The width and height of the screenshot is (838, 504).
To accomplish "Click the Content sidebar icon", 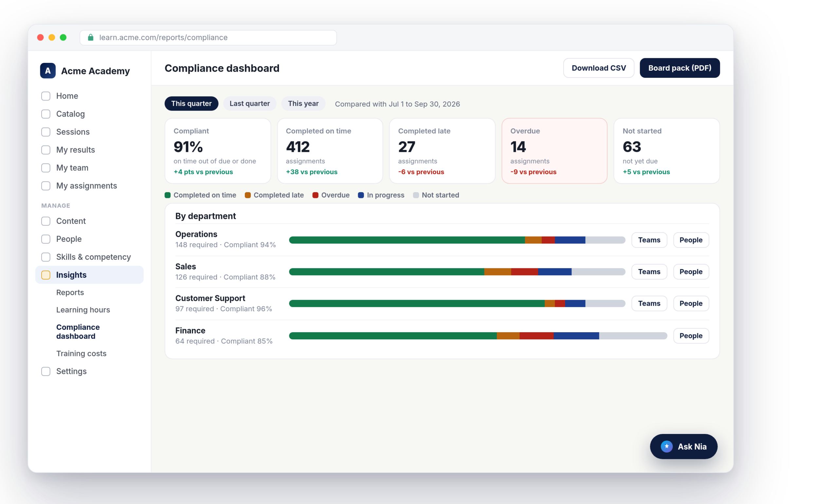I will point(46,221).
